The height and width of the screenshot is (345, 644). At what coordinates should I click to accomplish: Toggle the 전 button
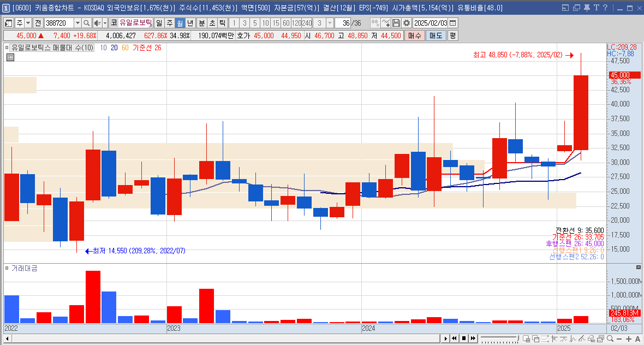coord(38,23)
